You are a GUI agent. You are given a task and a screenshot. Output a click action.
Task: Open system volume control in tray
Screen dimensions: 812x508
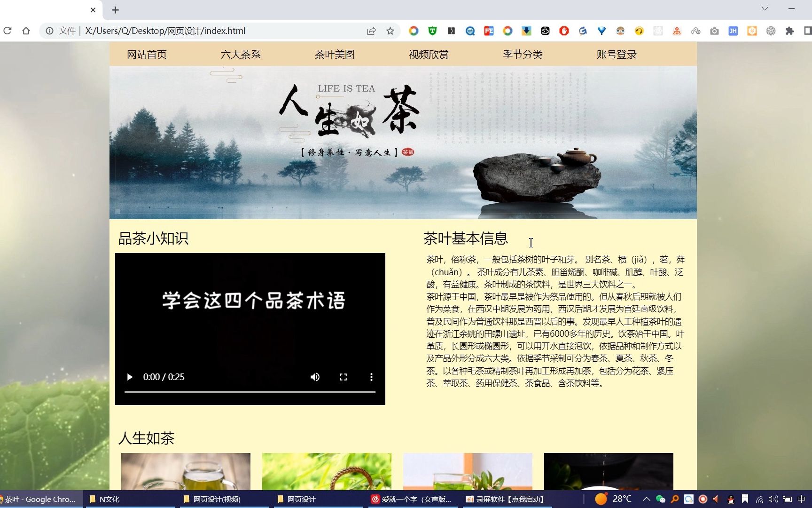[773, 499]
